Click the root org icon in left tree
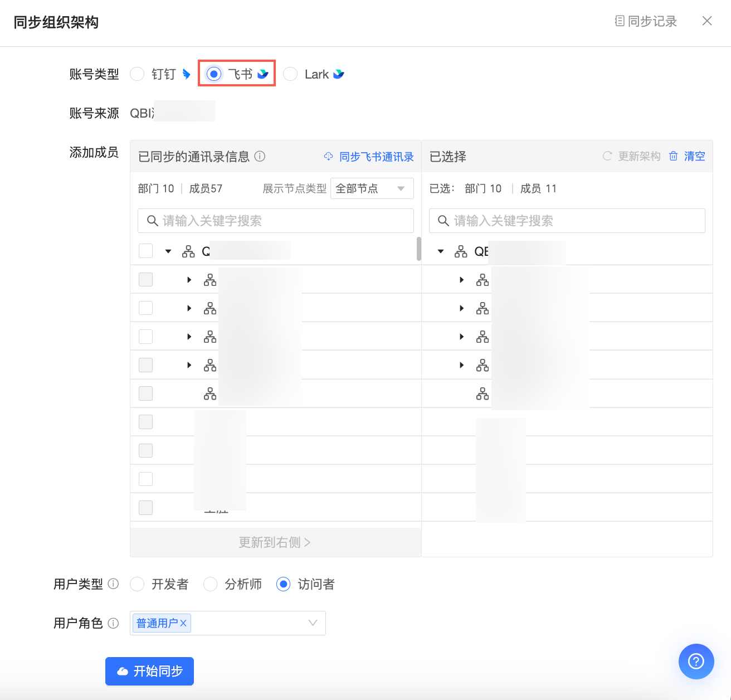 pos(188,251)
